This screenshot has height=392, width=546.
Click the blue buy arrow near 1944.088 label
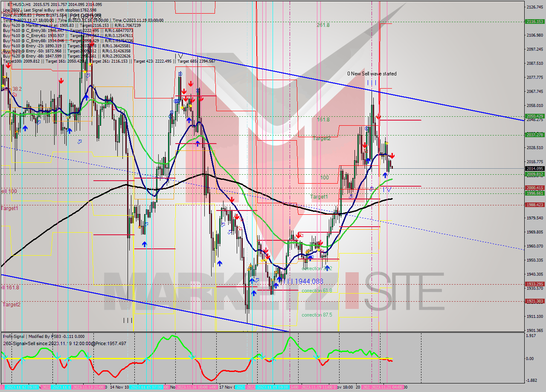click(x=279, y=278)
